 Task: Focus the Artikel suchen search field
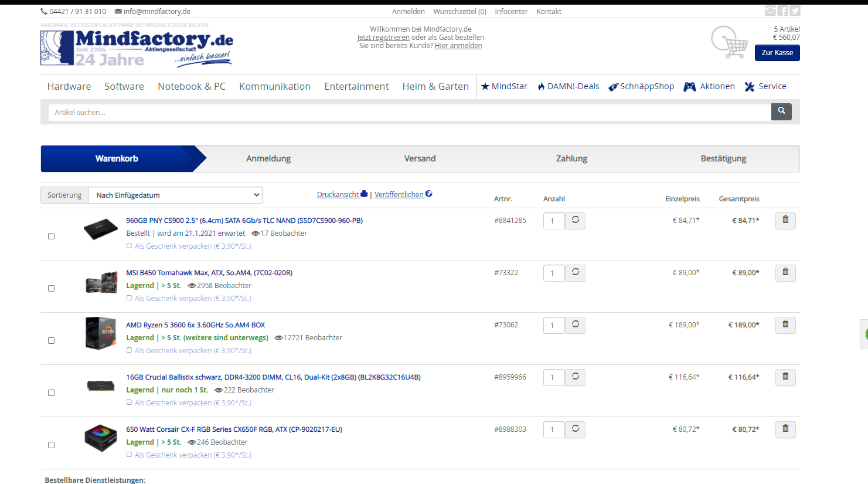(x=410, y=112)
